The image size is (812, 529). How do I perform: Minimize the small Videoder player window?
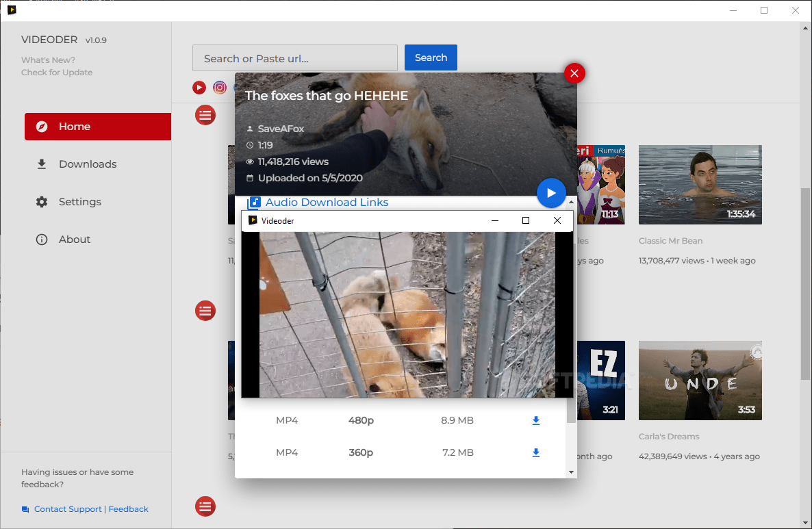pyautogui.click(x=495, y=220)
